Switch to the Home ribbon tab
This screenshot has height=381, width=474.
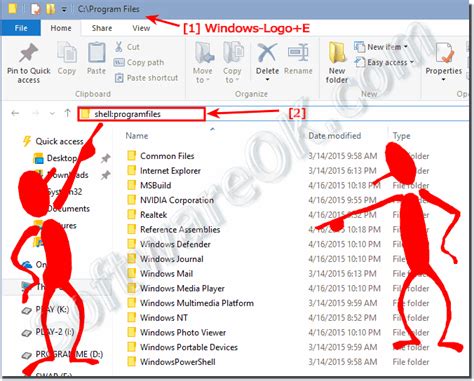[61, 28]
